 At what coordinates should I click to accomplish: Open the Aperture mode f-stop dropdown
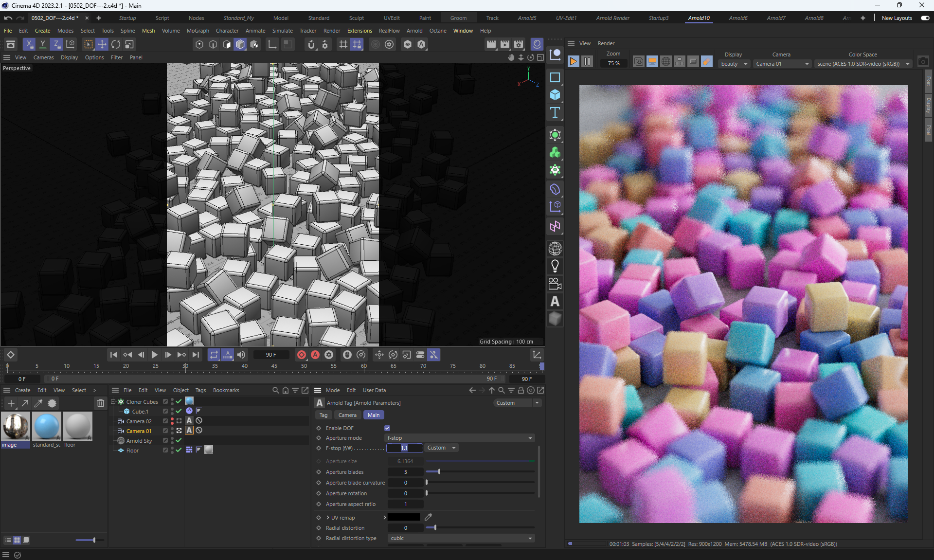click(460, 438)
